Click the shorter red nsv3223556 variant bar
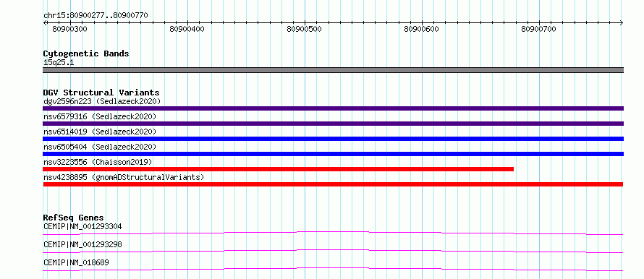Viewport: 644px width, 279px height. [x=279, y=169]
